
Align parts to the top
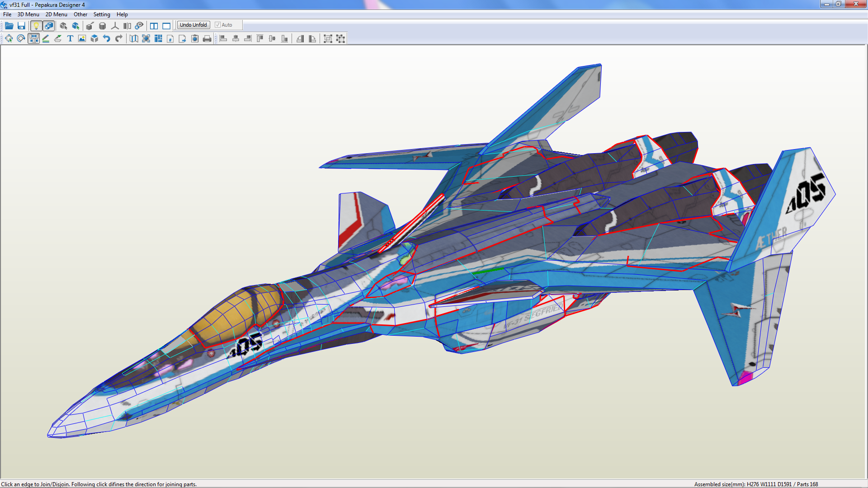(260, 38)
